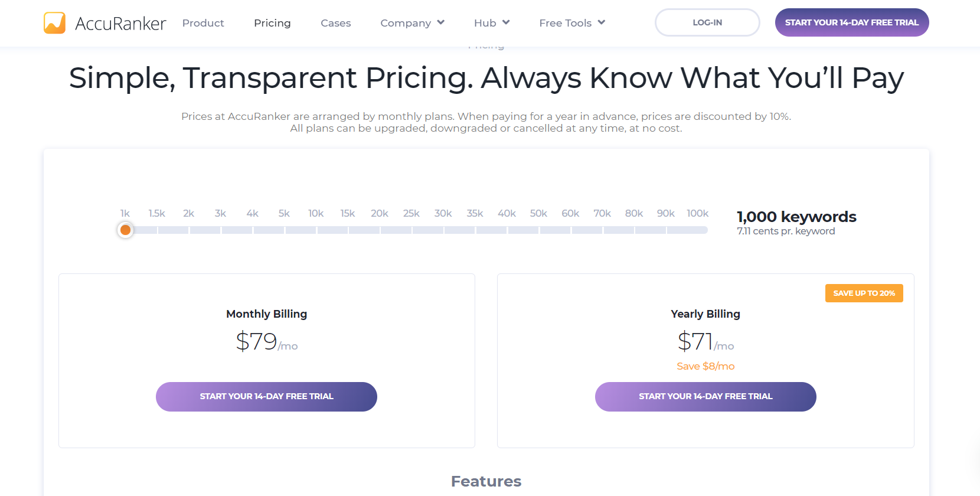This screenshot has height=496, width=980.
Task: Select 30k keywords tick
Action: pos(443,213)
